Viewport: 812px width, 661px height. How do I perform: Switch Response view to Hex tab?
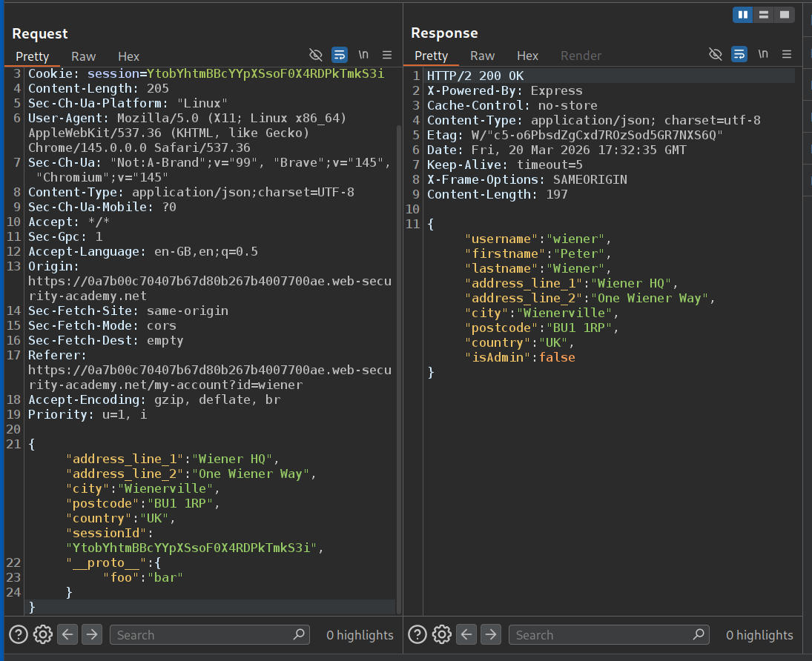pos(527,56)
